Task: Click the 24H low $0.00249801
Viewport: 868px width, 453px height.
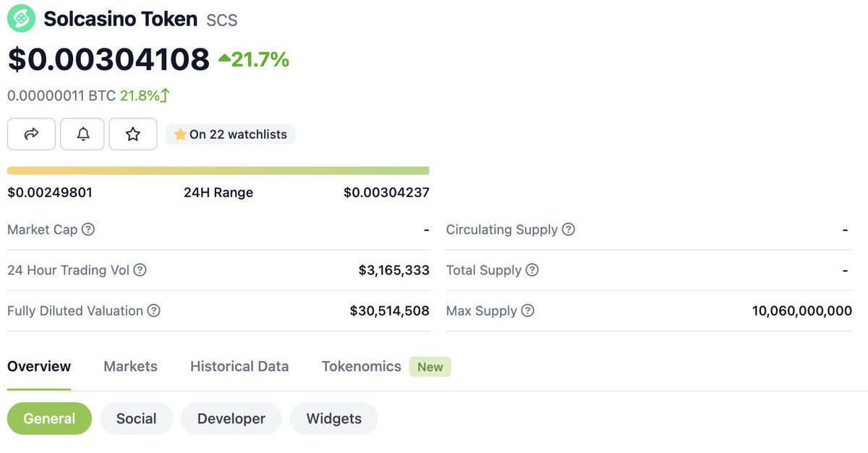Action: (x=50, y=192)
